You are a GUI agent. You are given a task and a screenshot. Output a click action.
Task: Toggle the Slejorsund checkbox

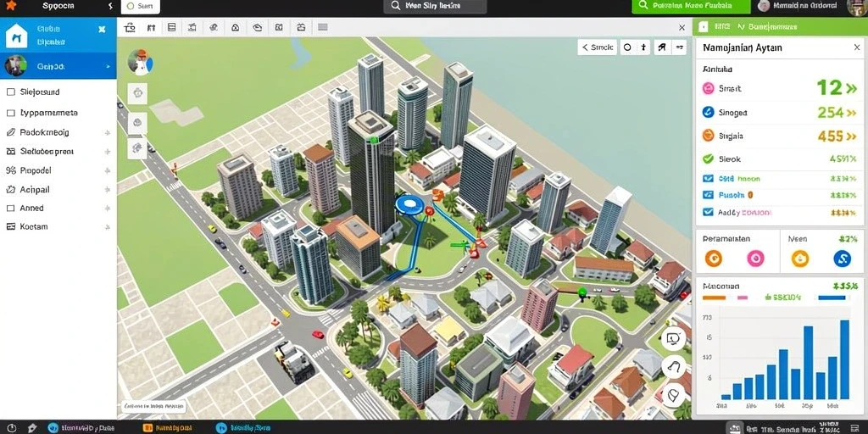10,92
